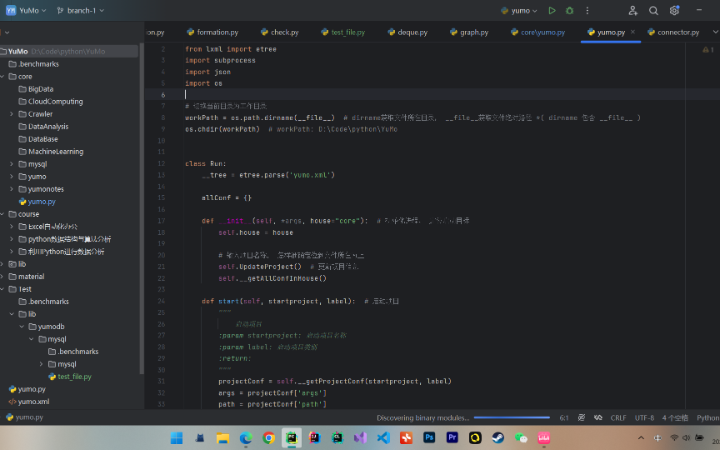Viewport: 720px width, 450px height.
Task: Open the YuMo project dropdown
Action: (32, 11)
